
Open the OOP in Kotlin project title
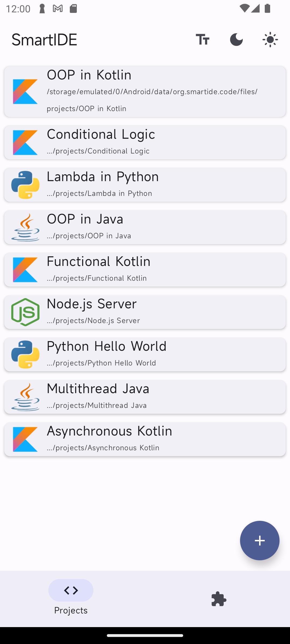pos(89,75)
